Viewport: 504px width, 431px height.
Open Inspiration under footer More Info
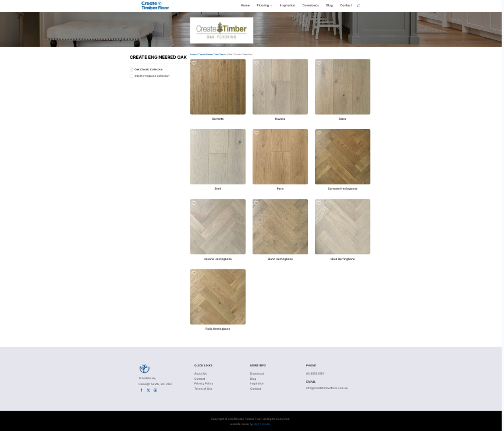pyautogui.click(x=257, y=383)
